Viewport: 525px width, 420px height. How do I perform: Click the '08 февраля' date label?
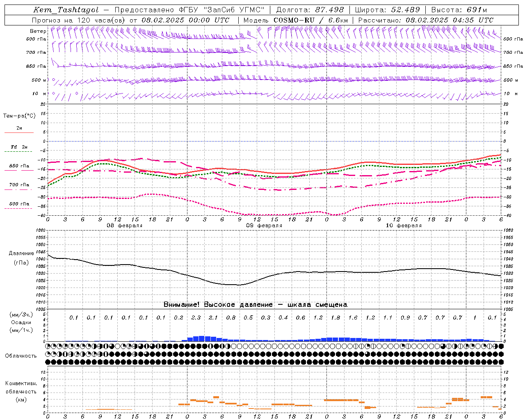[x=125, y=226]
